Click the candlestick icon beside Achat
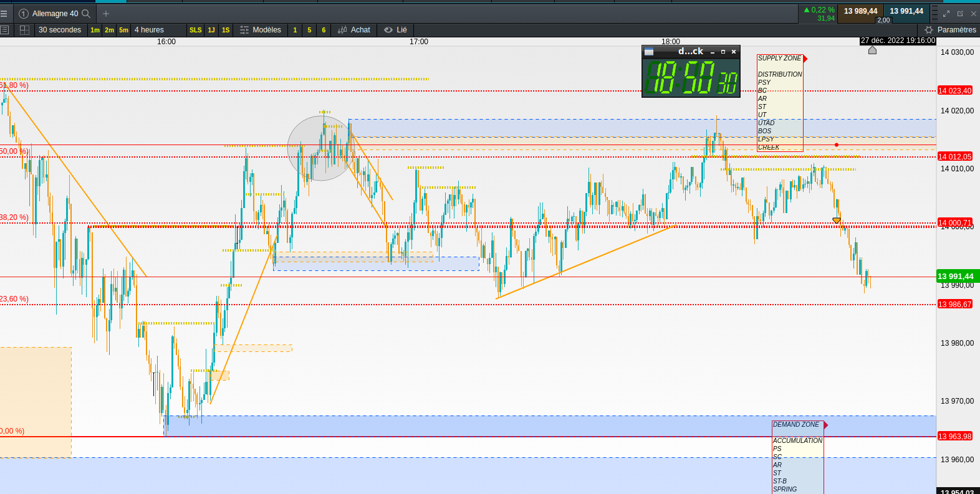This screenshot has width=980, height=494. (x=342, y=30)
